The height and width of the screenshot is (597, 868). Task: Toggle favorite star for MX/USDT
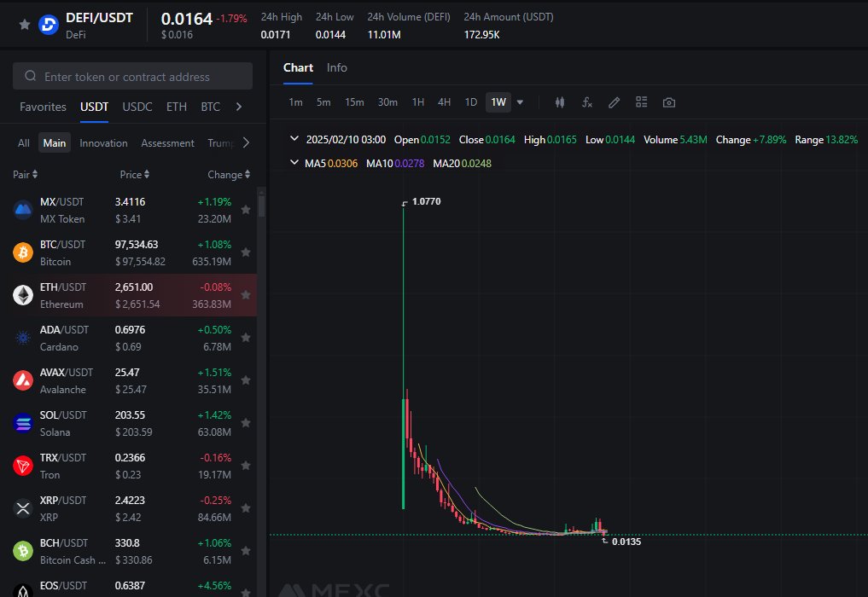246,210
